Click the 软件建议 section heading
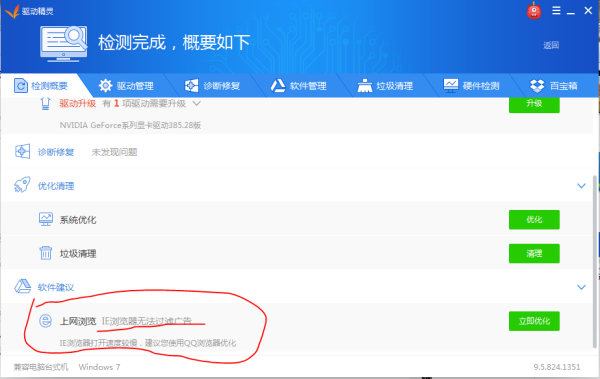This screenshot has height=379, width=600. click(x=56, y=287)
